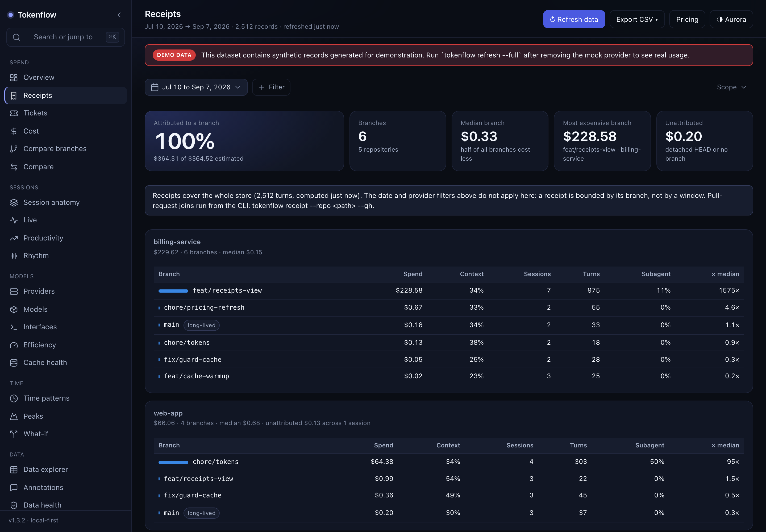Click the Rhythm waveform icon
The image size is (766, 532).
pyautogui.click(x=14, y=256)
